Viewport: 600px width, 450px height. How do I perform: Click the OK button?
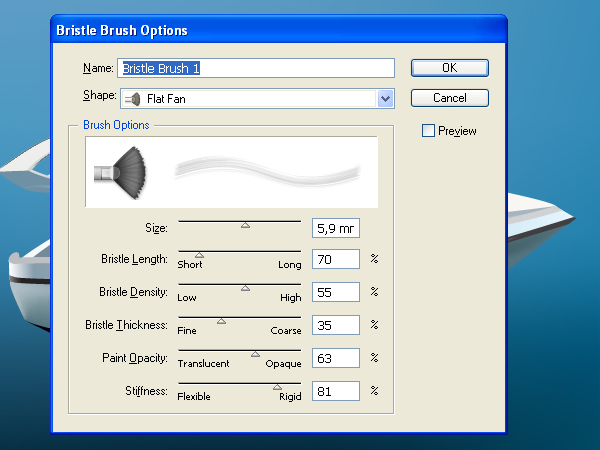tap(450, 68)
